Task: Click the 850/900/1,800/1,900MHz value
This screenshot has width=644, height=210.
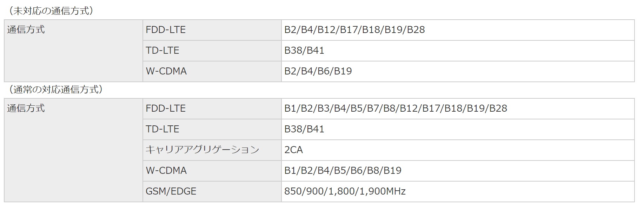Action: [x=345, y=191]
